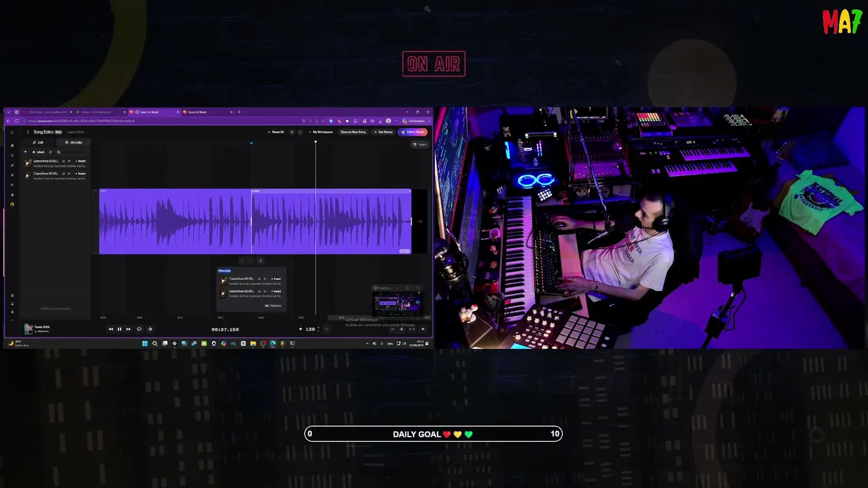Viewport: 868px width, 488px height.
Task: Select the Edit tab
Action: coord(39,142)
